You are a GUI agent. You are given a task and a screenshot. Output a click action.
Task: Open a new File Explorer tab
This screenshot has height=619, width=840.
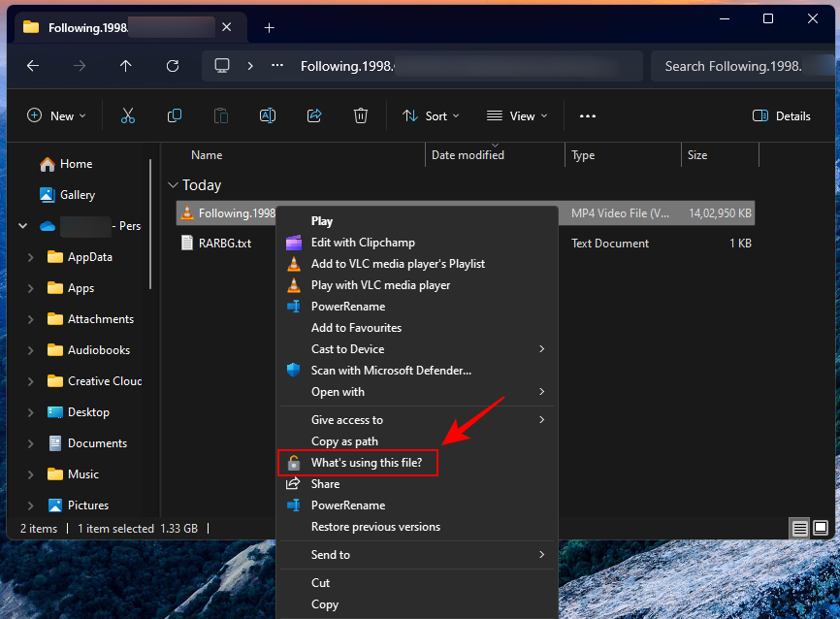click(269, 27)
